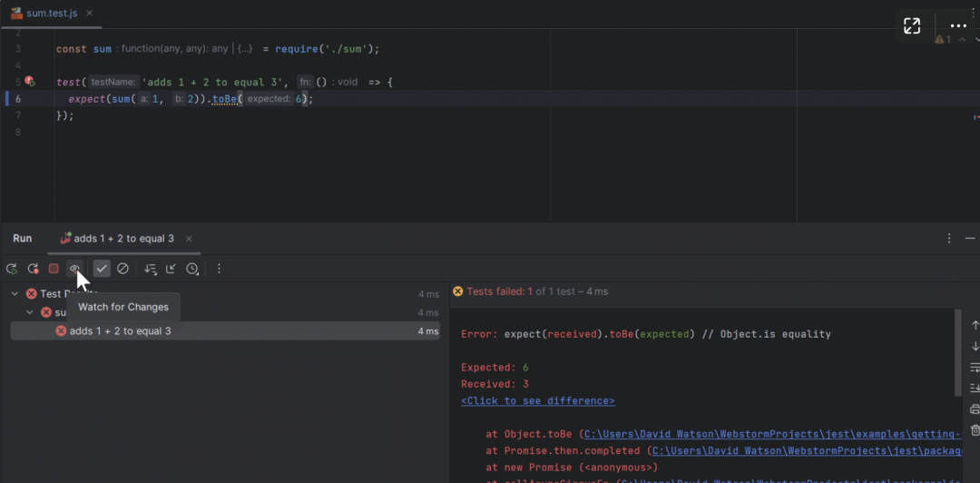Click the Error: expect(received).toBe(expected) line
This screenshot has width=980, height=483.
[x=646, y=334]
